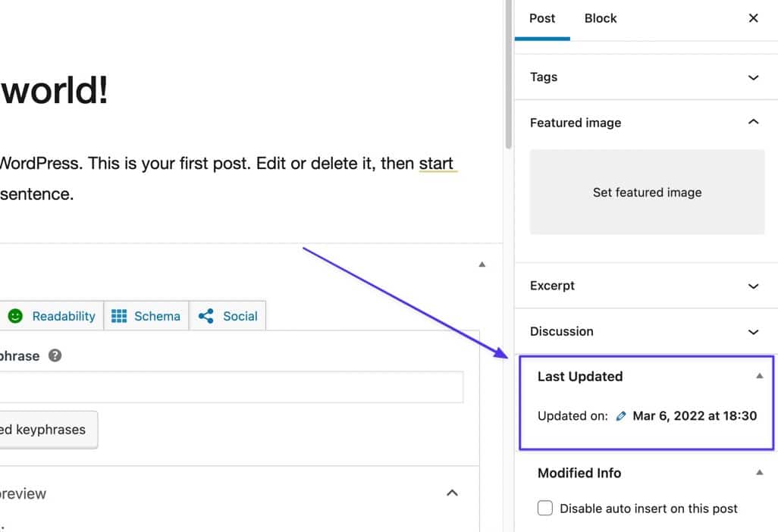
Task: Collapse the Modified Info panel arrow
Action: (x=759, y=471)
